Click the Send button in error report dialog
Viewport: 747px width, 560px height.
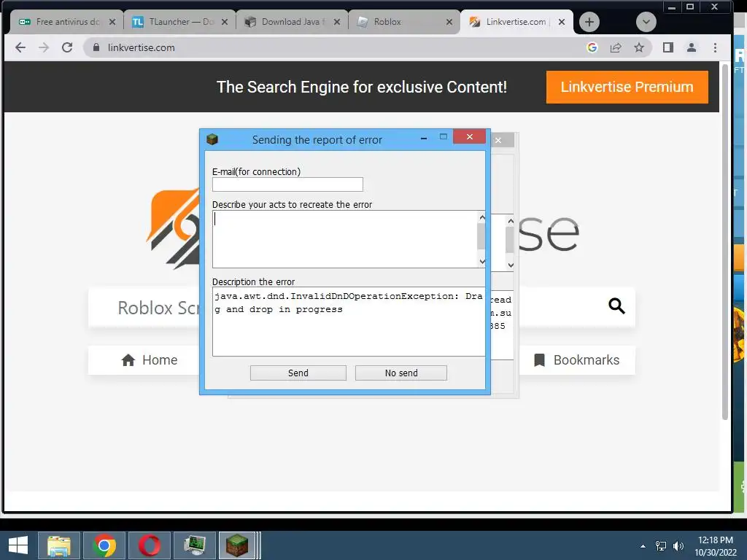[x=298, y=373]
